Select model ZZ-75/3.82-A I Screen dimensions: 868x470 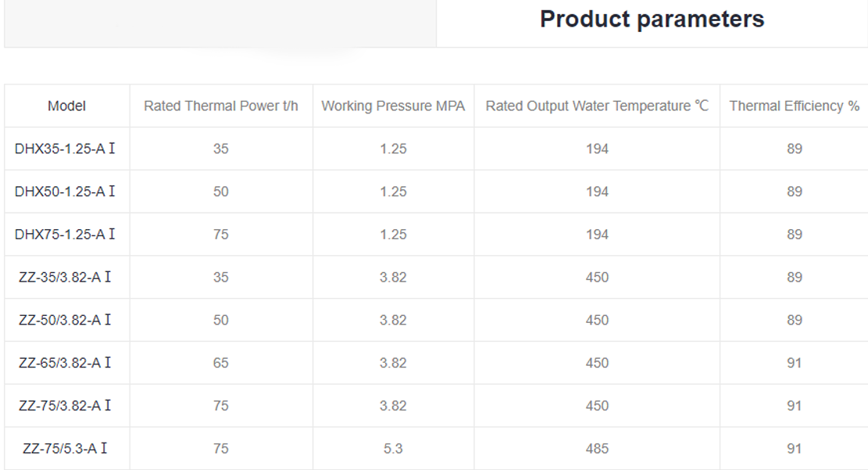pyautogui.click(x=65, y=406)
